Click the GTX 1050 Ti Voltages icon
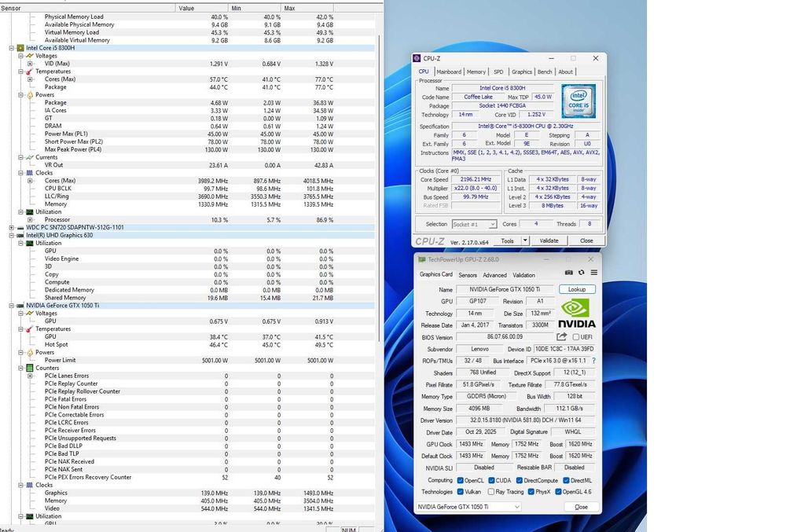 (x=30, y=314)
